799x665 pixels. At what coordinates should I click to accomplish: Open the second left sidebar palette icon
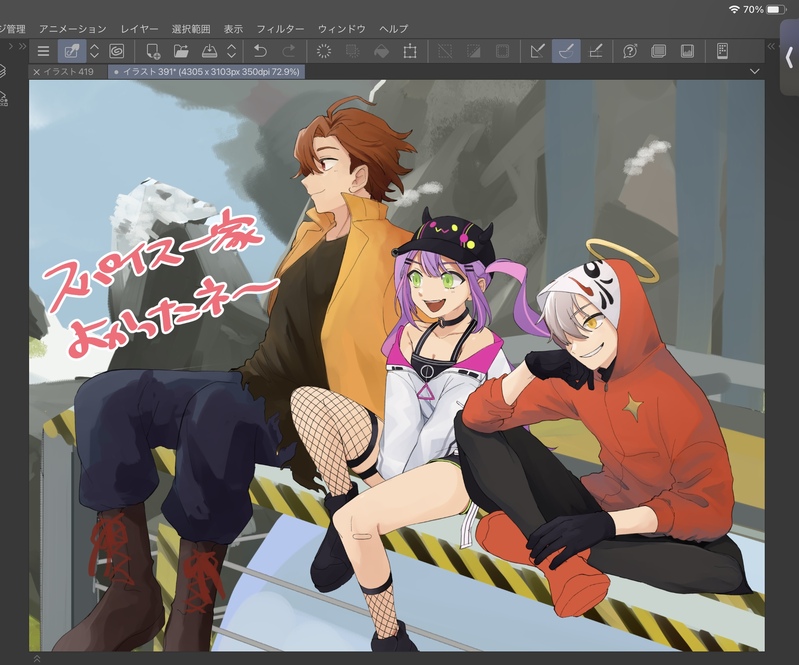(x=4, y=98)
